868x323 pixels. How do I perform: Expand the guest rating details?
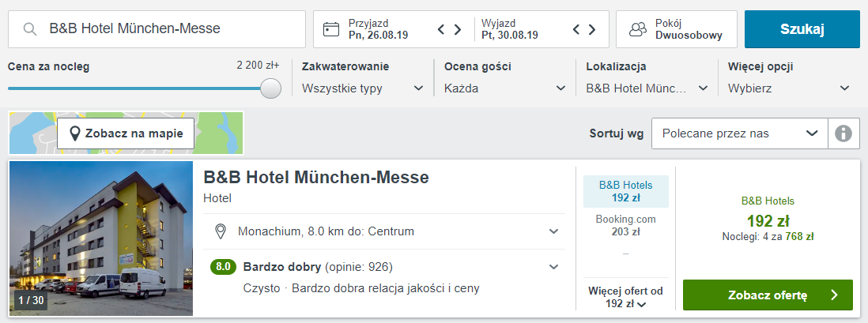click(553, 266)
